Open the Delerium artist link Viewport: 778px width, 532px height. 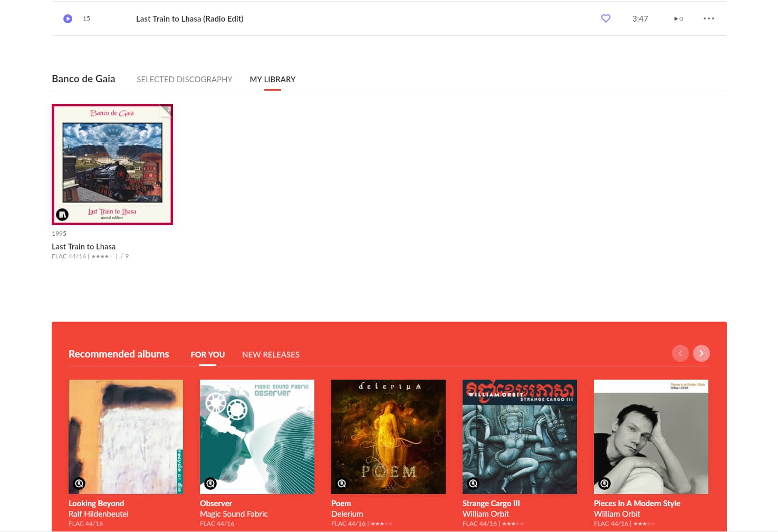(x=347, y=514)
